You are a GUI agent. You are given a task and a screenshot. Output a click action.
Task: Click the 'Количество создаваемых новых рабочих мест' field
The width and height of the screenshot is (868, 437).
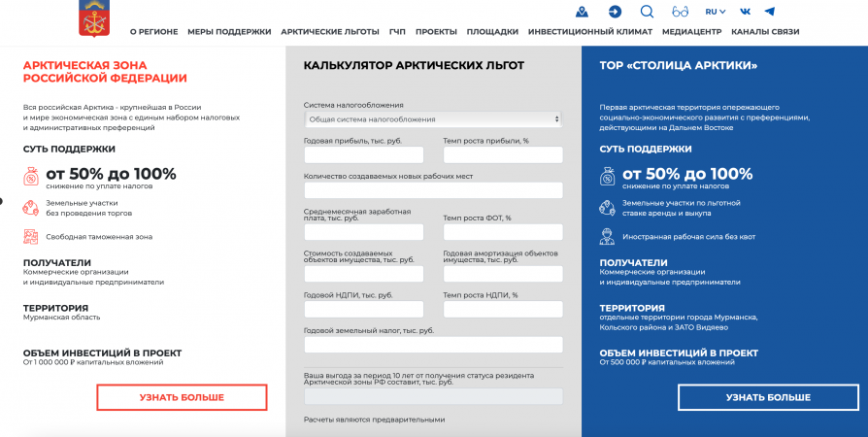pos(433,190)
